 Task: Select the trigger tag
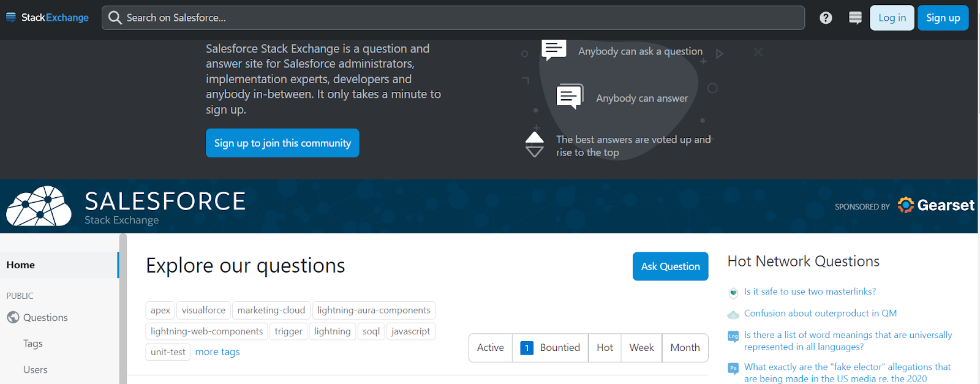pos(288,331)
